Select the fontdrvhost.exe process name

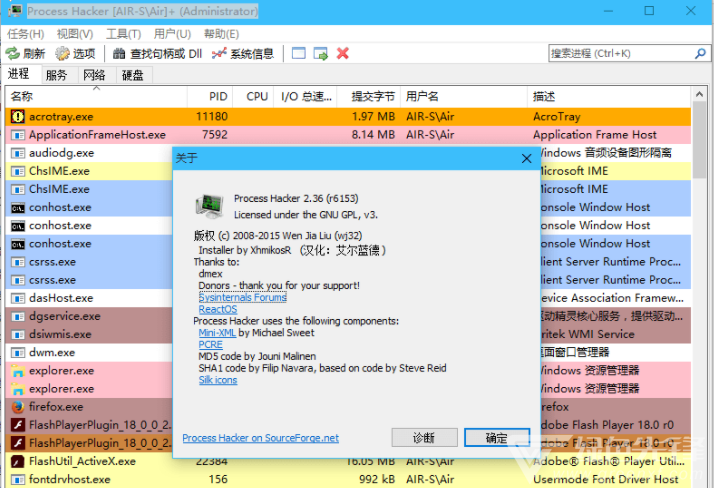tap(70, 479)
